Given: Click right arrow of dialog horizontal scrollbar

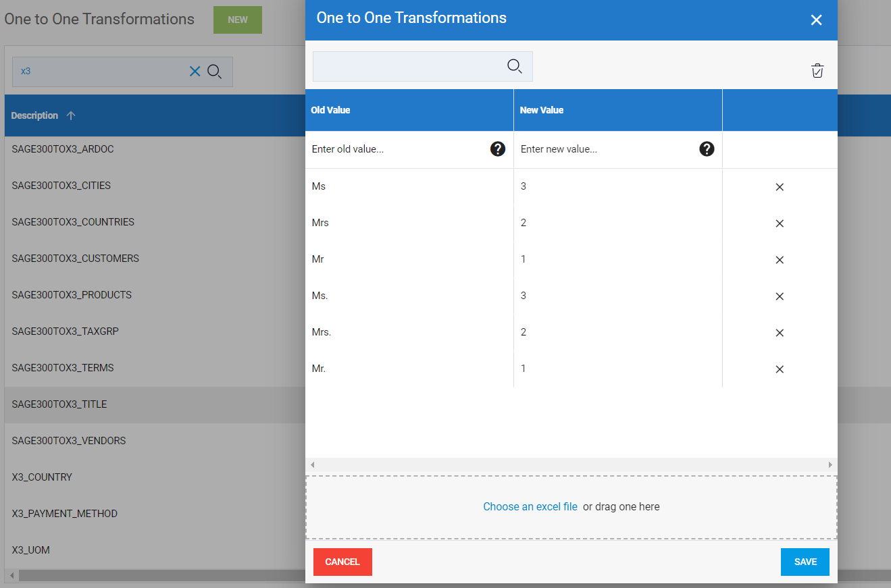Looking at the screenshot, I should pyautogui.click(x=830, y=465).
